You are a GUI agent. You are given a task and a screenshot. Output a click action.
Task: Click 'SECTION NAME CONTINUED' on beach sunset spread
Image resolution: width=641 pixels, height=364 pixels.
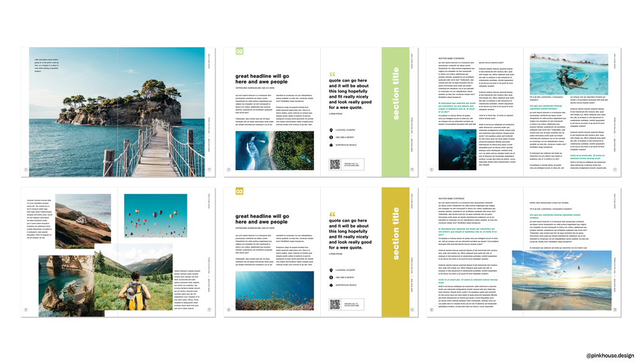[x=452, y=198]
